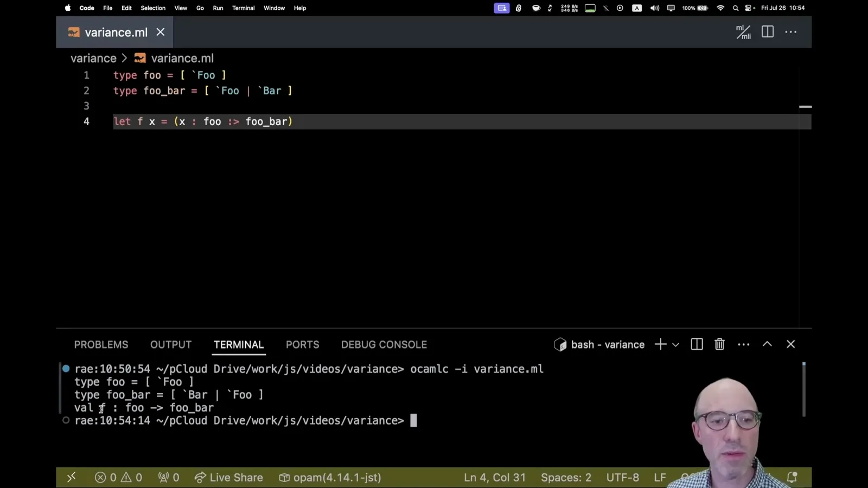Viewport: 868px width, 488px height.
Task: Go to line via Ln 4, Col 31
Action: [x=495, y=477]
